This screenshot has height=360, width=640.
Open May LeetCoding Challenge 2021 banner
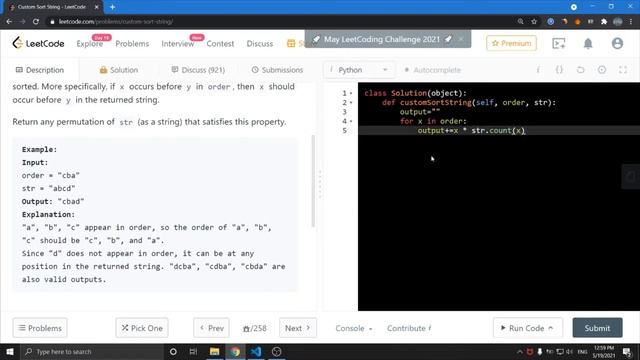[382, 39]
